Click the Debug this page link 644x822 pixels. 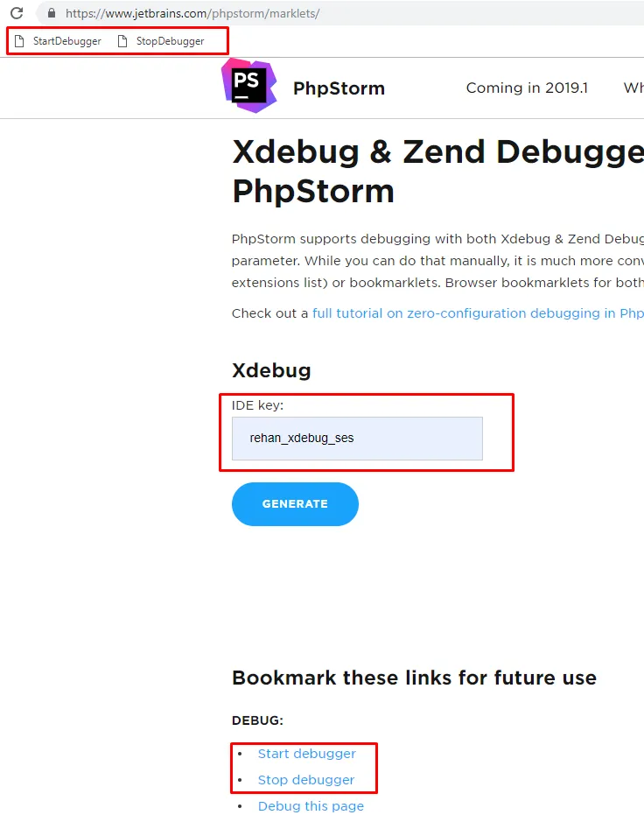[311, 806]
